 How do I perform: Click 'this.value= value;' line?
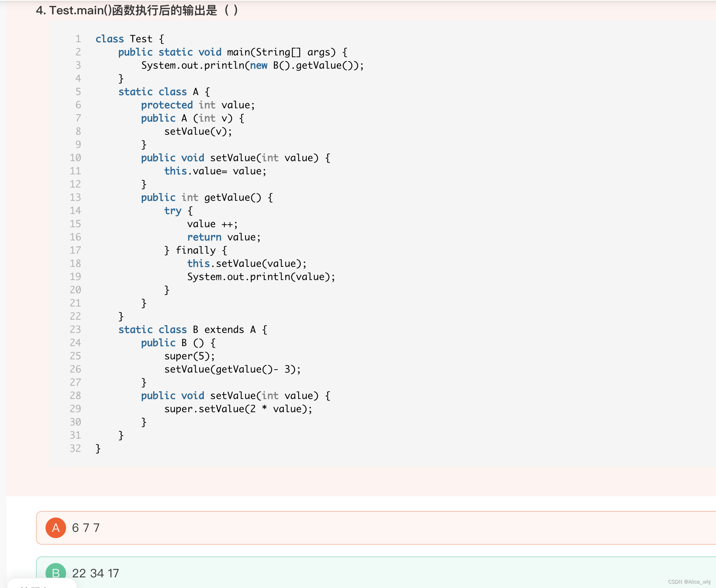coord(215,171)
